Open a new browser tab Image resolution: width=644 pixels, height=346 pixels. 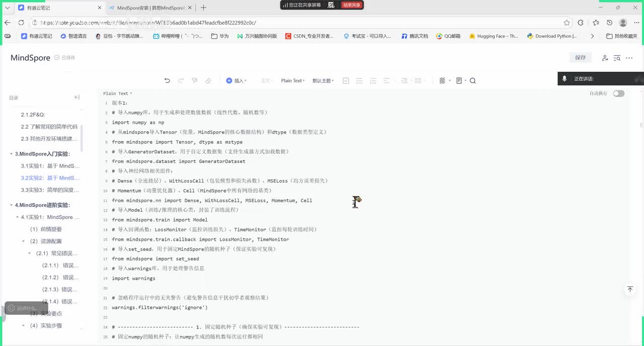coord(203,8)
